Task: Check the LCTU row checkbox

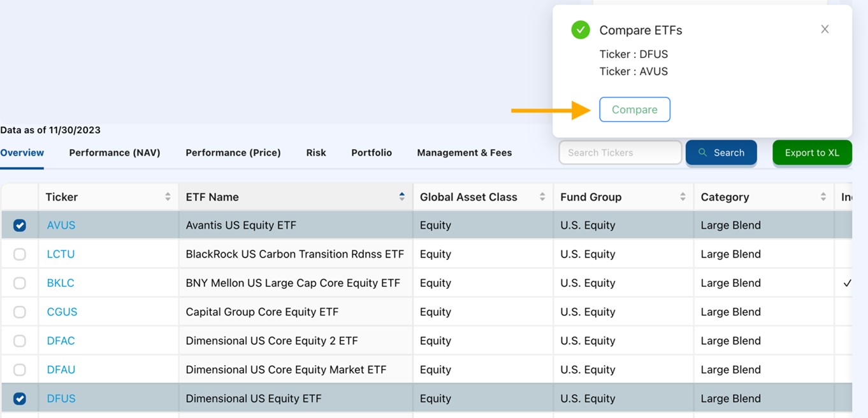Action: coord(20,254)
